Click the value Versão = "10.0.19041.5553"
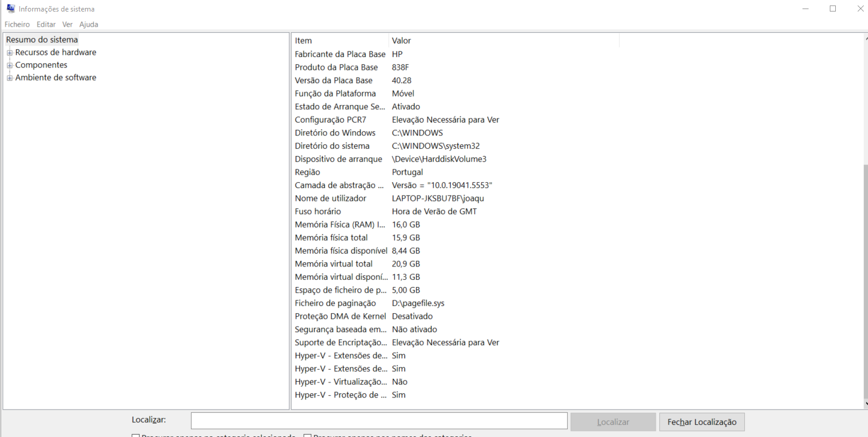 [442, 185]
